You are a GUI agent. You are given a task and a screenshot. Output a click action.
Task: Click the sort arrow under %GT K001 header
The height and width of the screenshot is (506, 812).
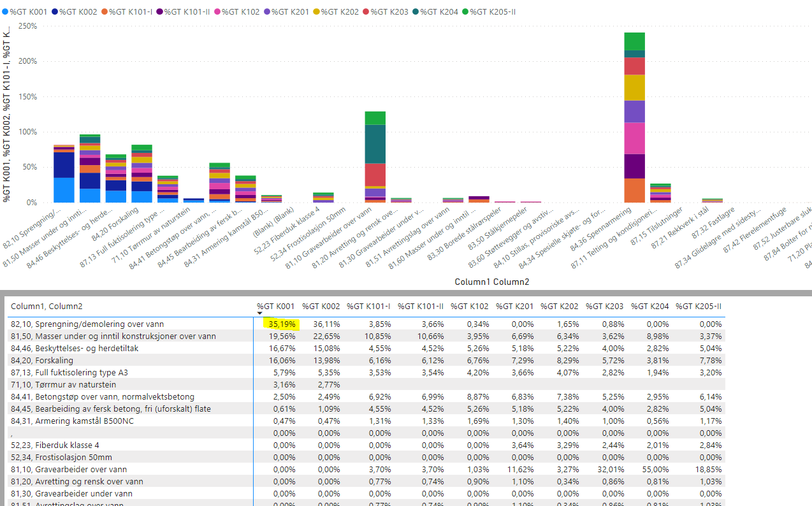pos(259,313)
